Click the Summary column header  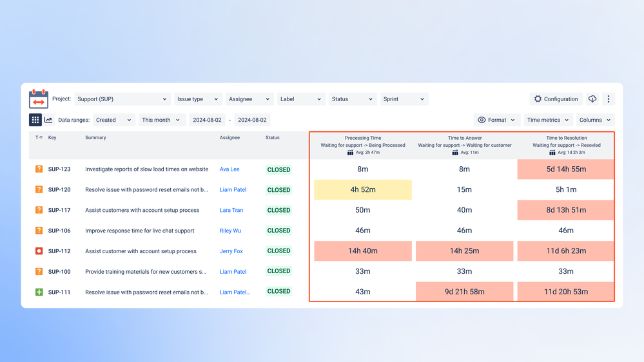pos(95,137)
